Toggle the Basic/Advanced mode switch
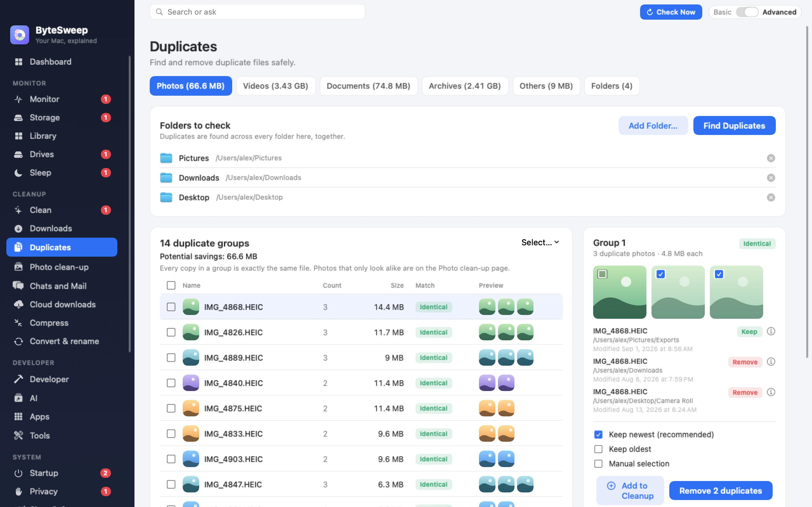Viewport: 812px width, 507px height. pyautogui.click(x=747, y=12)
